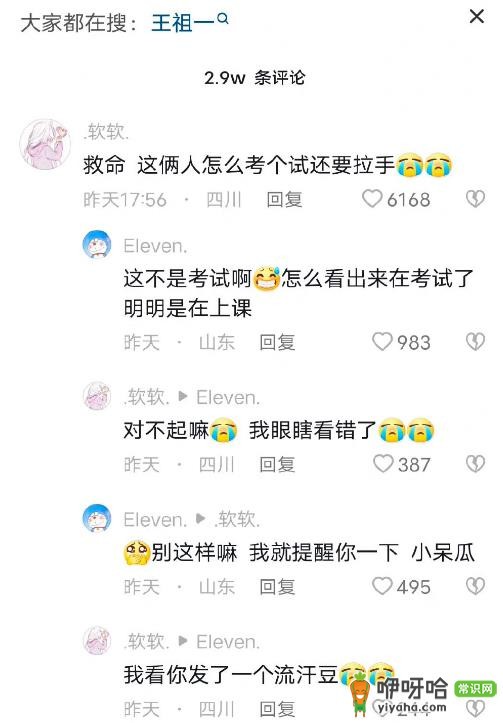The image size is (503, 723).
Task: Reply to Eleven.'s 这不是考试啊 comment
Action: 277,343
